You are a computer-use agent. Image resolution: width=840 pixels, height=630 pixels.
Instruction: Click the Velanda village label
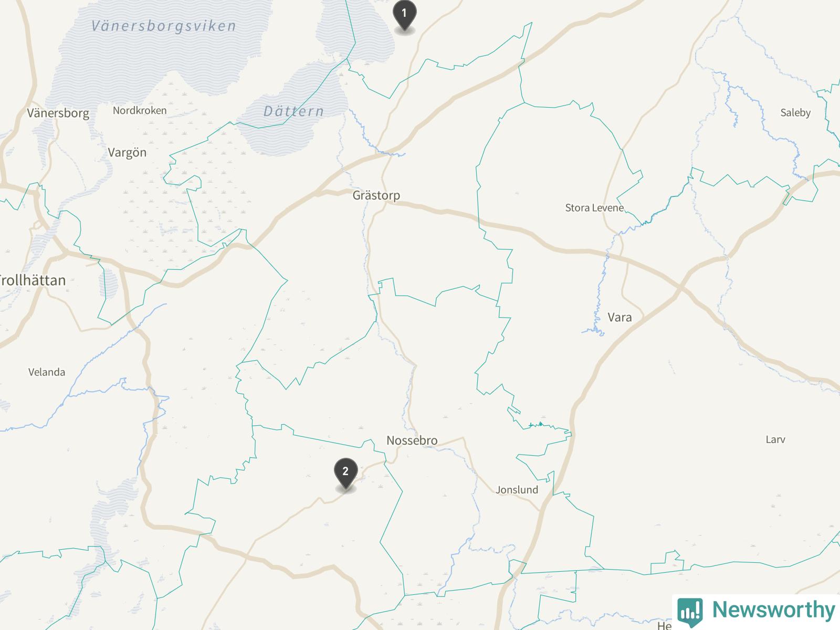[47, 372]
